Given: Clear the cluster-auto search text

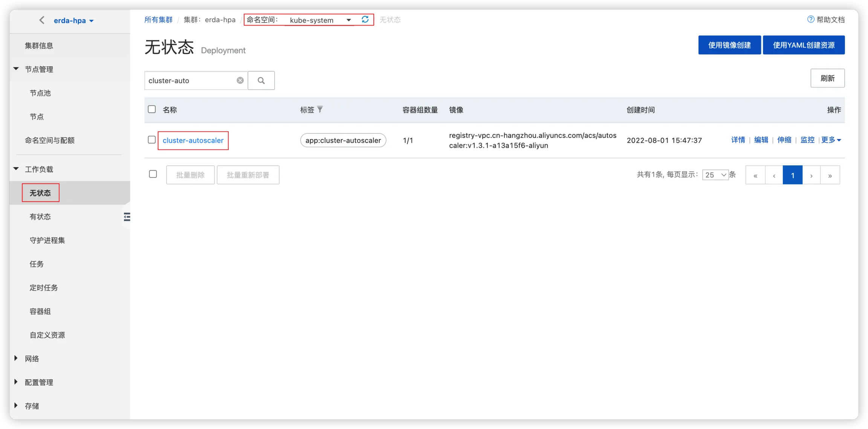Looking at the screenshot, I should coord(240,81).
